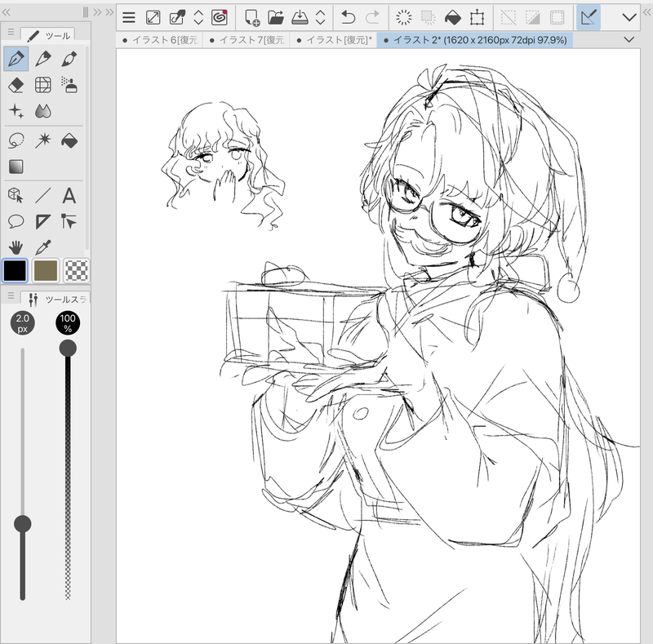Select the Hand move tool
The width and height of the screenshot is (653, 644).
(16, 247)
